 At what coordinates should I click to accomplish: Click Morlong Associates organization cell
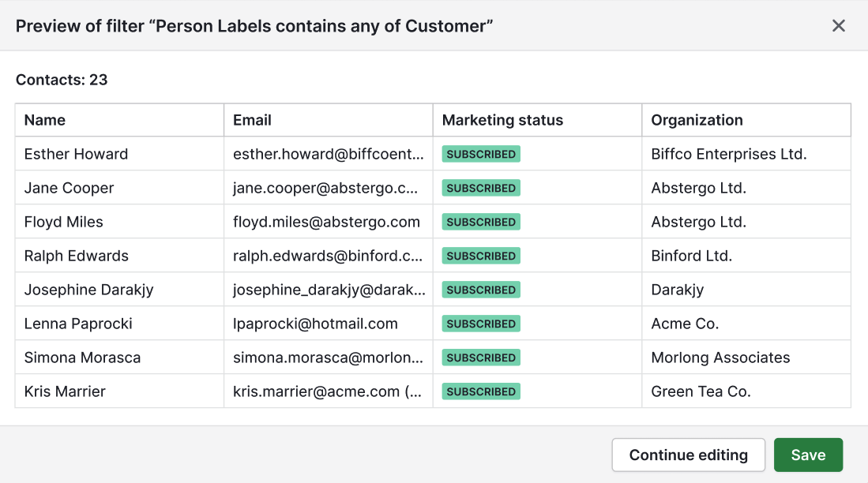point(720,358)
